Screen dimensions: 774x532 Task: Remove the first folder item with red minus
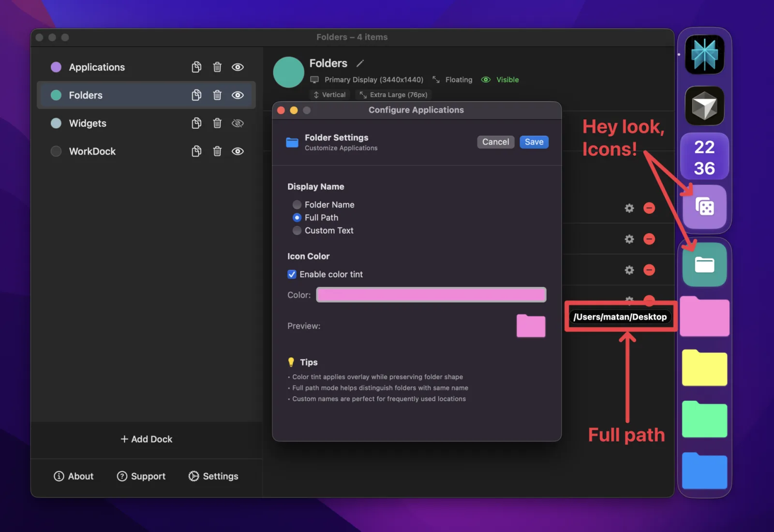(x=649, y=208)
